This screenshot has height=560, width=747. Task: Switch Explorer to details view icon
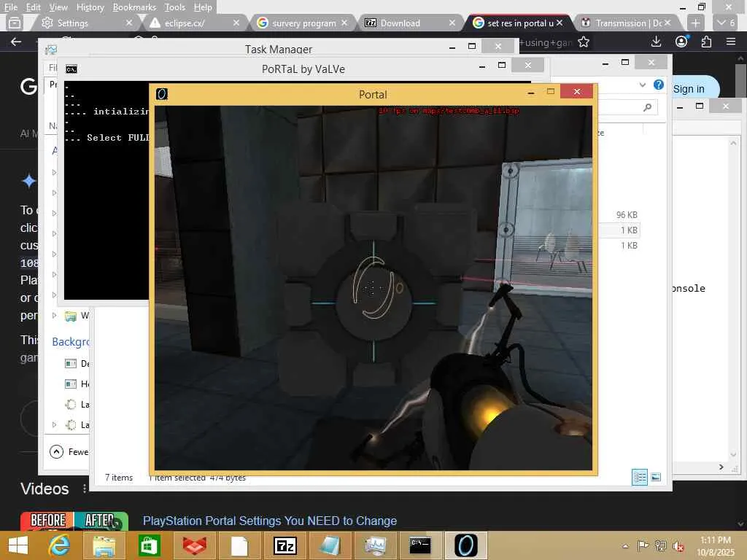(639, 477)
